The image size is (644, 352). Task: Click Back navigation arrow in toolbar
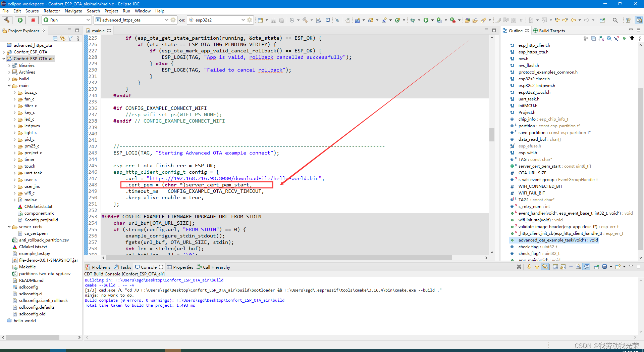tap(573, 20)
